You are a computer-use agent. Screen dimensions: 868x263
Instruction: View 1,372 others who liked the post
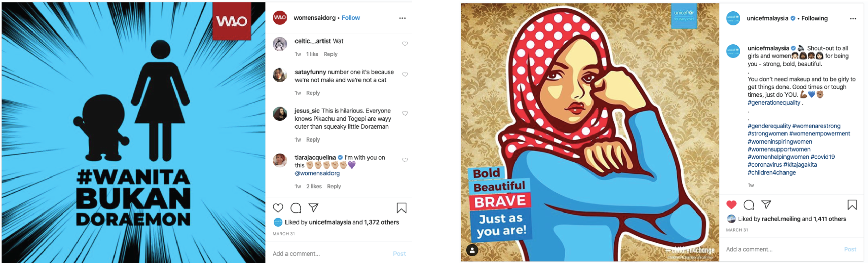[381, 222]
